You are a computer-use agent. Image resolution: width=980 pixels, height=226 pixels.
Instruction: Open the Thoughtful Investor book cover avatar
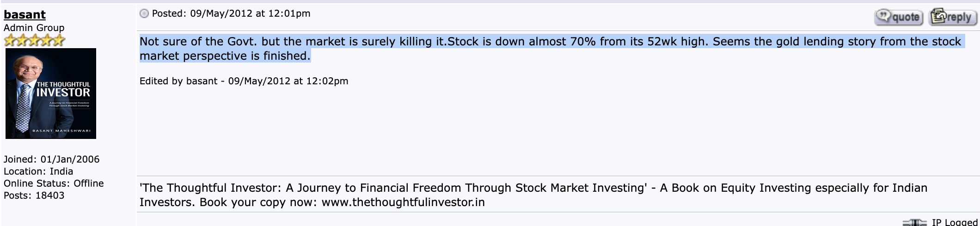point(51,94)
